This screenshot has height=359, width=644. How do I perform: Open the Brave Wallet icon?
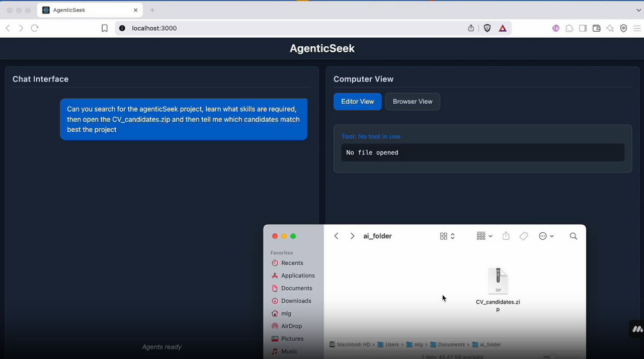coord(597,28)
